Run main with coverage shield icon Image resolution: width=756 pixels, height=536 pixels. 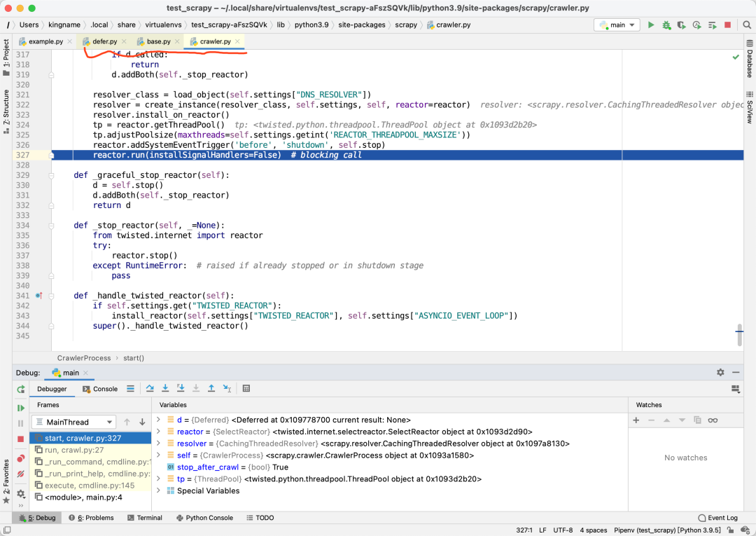pos(681,25)
